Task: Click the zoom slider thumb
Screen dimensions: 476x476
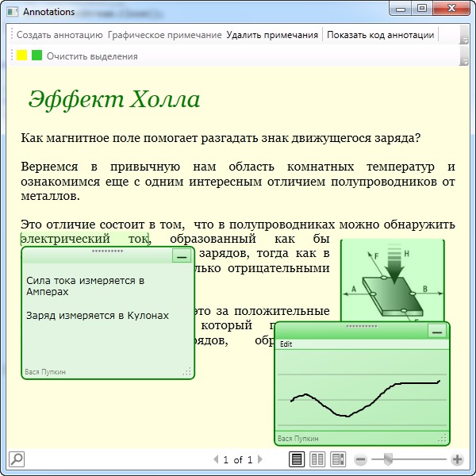Action: pyautogui.click(x=388, y=459)
